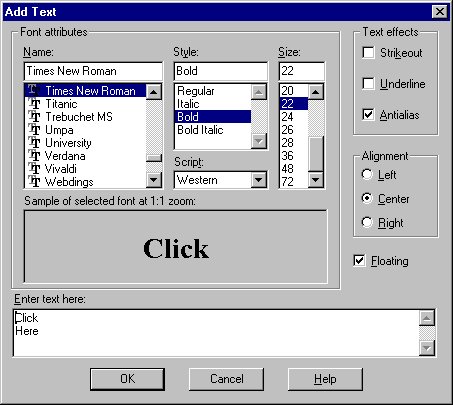Open the Script dropdown

pyautogui.click(x=259, y=180)
